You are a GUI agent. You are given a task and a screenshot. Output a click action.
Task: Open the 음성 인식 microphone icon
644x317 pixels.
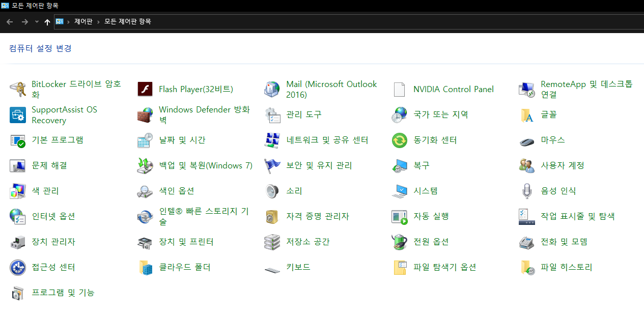tap(527, 191)
